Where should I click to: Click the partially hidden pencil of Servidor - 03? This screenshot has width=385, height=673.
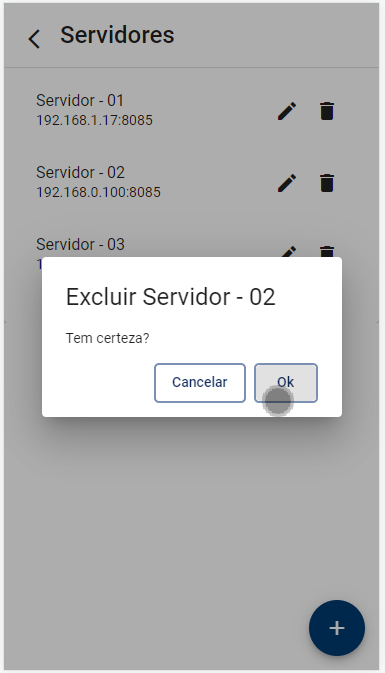click(287, 252)
